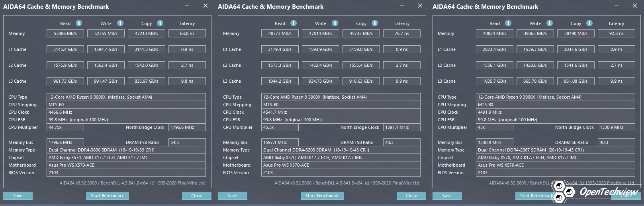Image resolution: width=644 pixels, height=206 pixels.
Task: Click Write info icon in middle window
Action: [335, 23]
